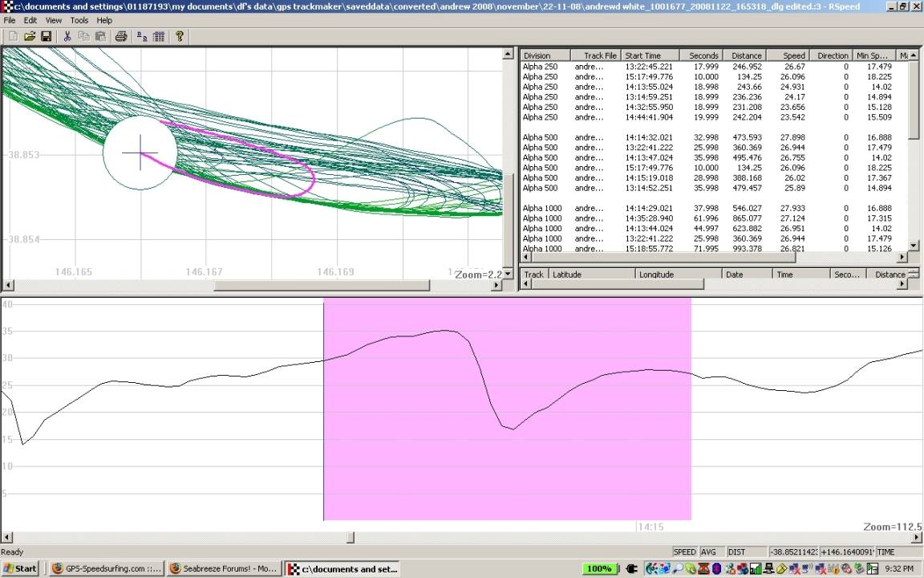Open the View menu
The height and width of the screenshot is (578, 924).
point(54,20)
